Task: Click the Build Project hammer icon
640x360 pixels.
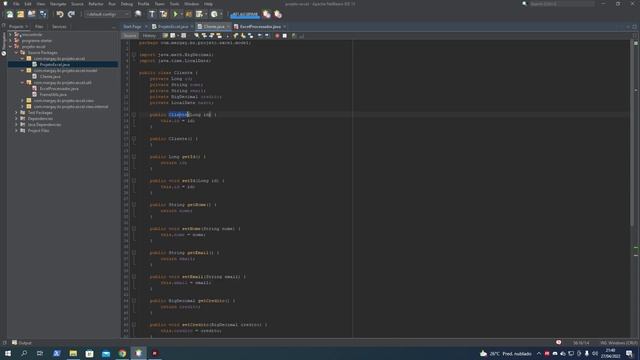Action: 151,14
